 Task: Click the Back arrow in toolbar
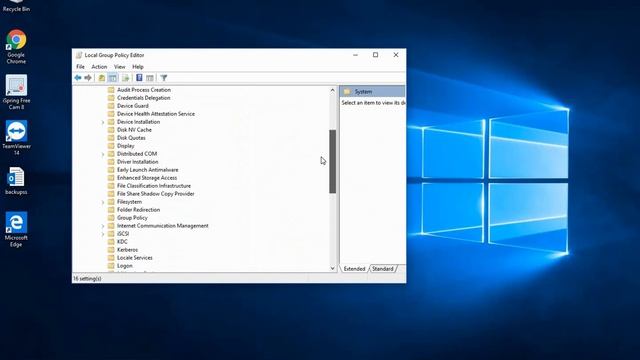[78, 78]
